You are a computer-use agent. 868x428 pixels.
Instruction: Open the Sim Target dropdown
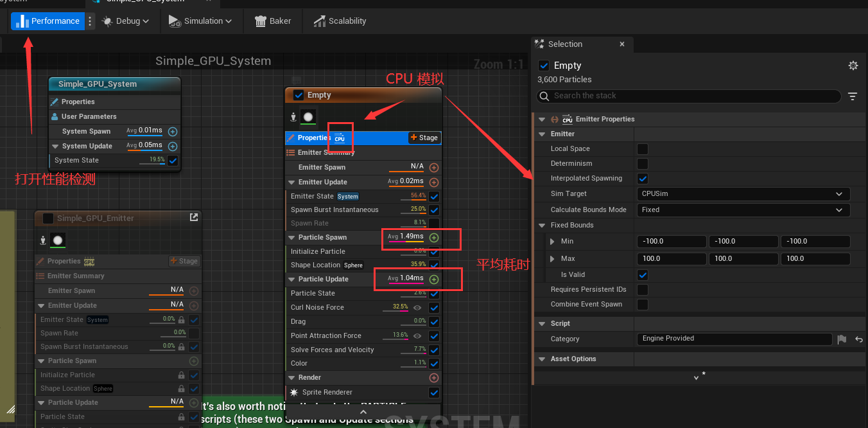(743, 193)
